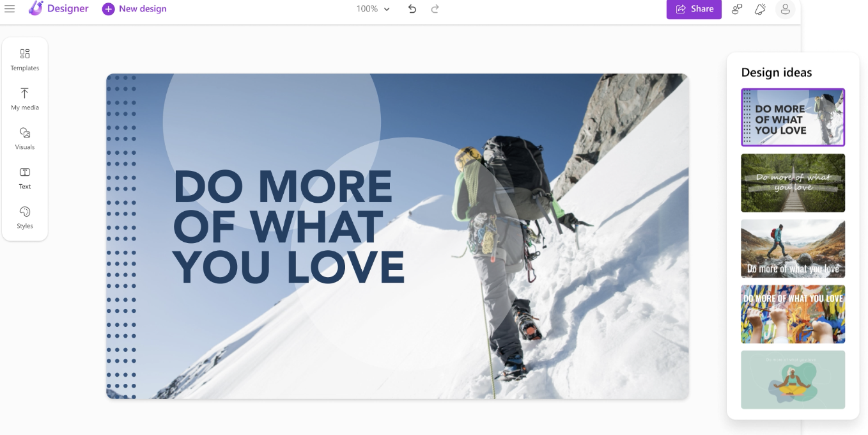Open the Styles panel
This screenshot has width=868, height=435.
click(24, 217)
